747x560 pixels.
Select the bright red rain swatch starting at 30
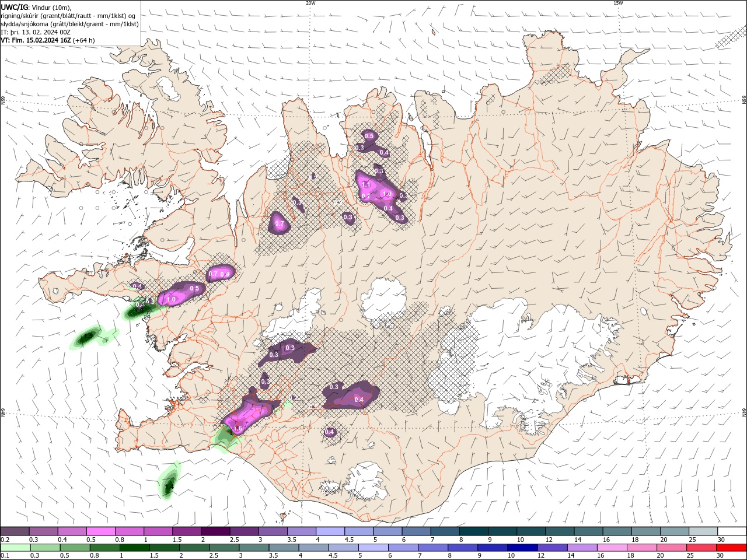(731, 548)
